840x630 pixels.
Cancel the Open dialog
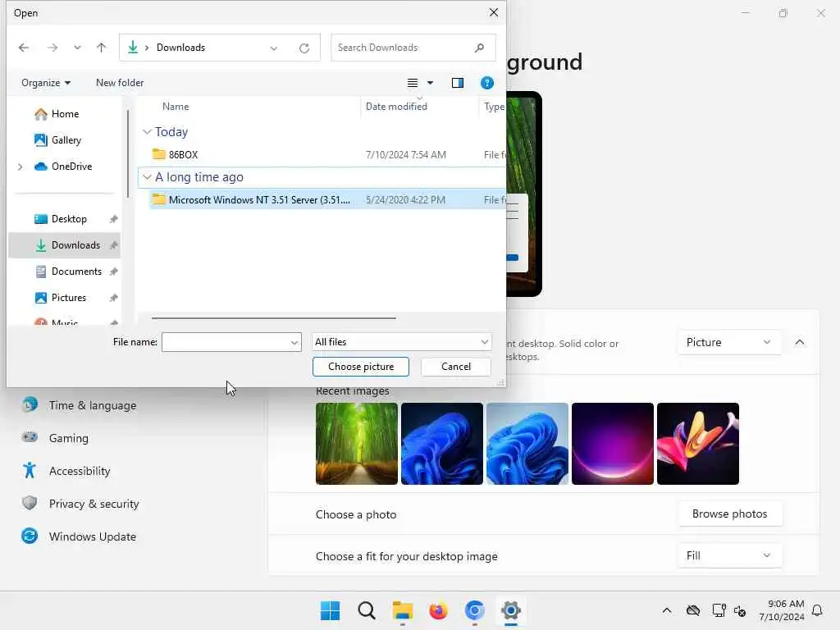pos(455,367)
